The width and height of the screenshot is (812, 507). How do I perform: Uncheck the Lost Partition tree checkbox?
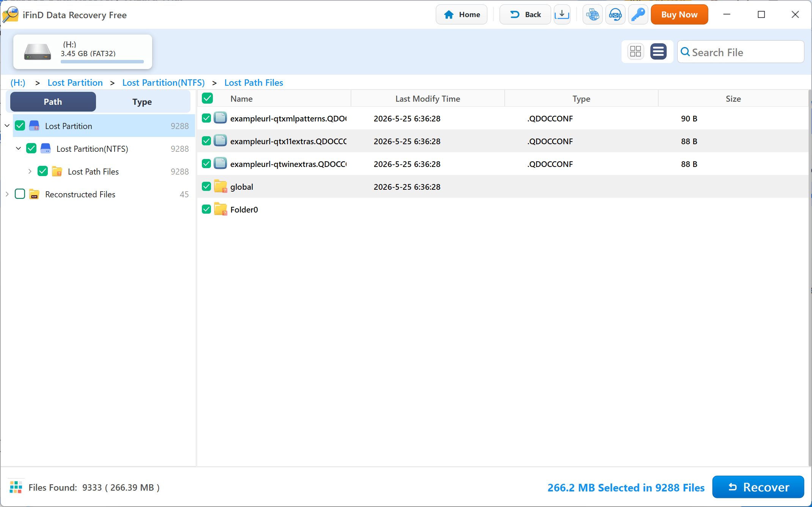[x=20, y=126]
